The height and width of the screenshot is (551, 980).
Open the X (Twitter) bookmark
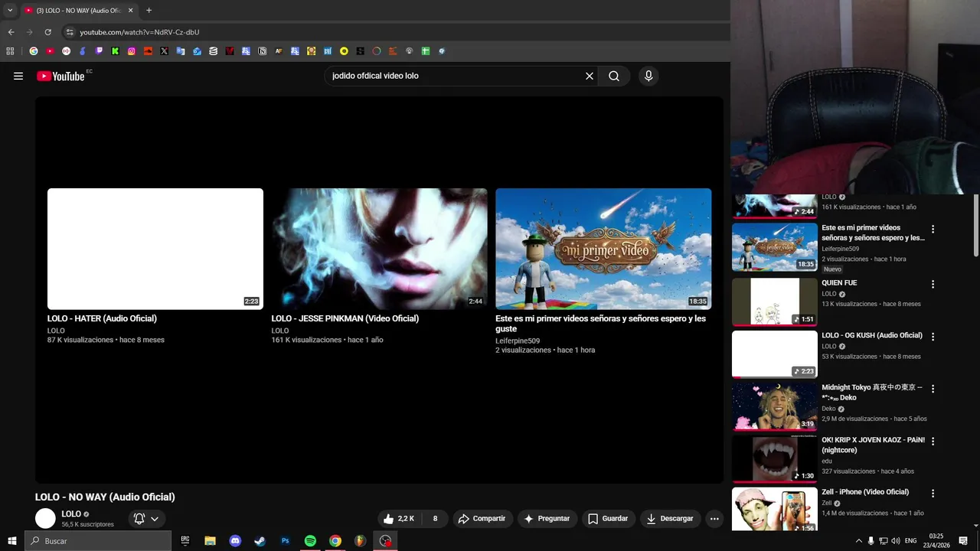pyautogui.click(x=164, y=51)
